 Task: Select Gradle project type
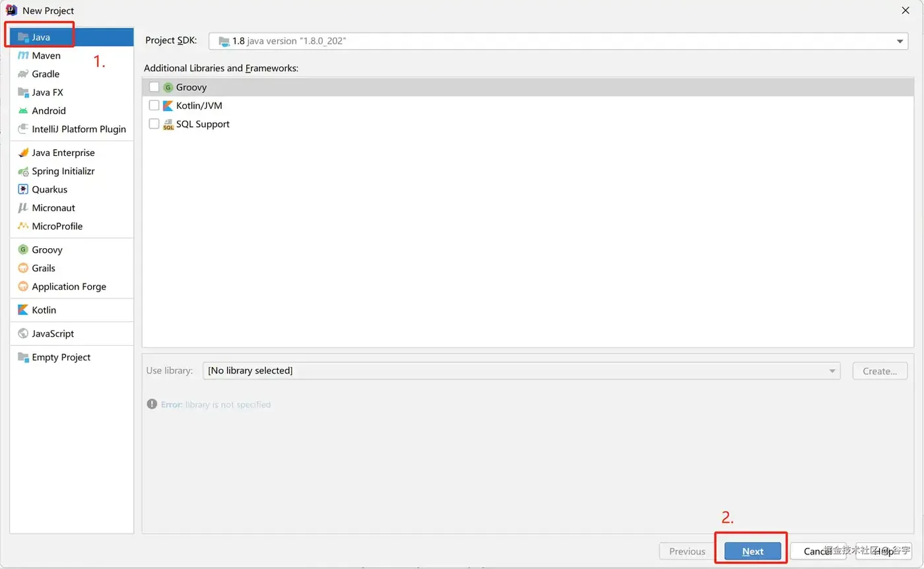coord(72,74)
